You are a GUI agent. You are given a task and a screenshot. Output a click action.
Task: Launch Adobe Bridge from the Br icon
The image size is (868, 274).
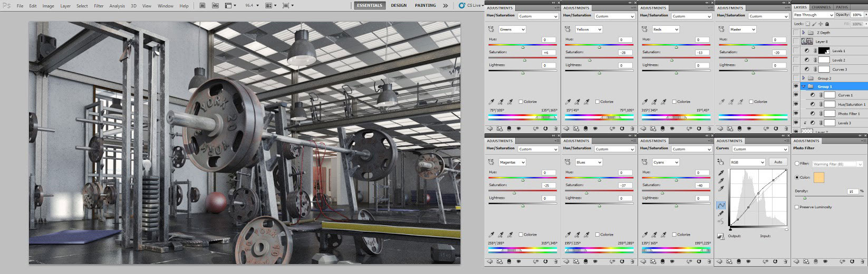coord(203,6)
